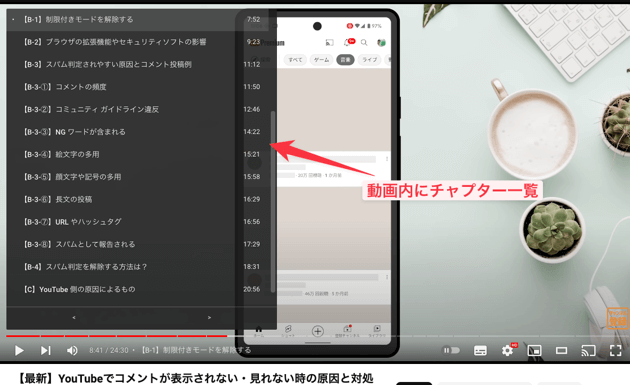Open the player settings gear

click(x=507, y=350)
